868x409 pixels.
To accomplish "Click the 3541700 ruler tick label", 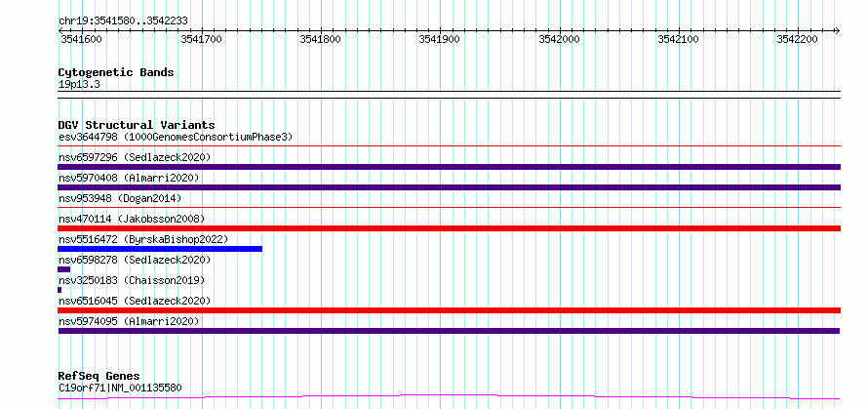I will (202, 39).
